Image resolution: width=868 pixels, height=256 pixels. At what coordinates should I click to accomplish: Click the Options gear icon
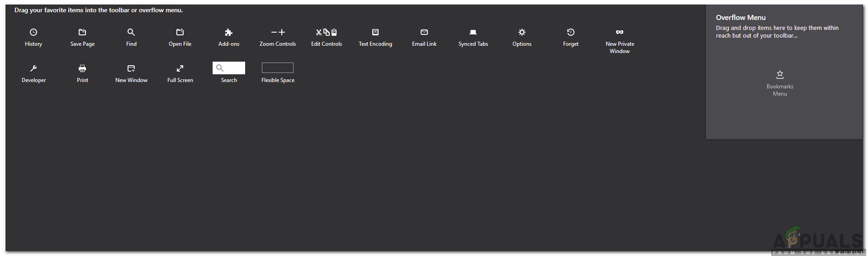(x=522, y=32)
